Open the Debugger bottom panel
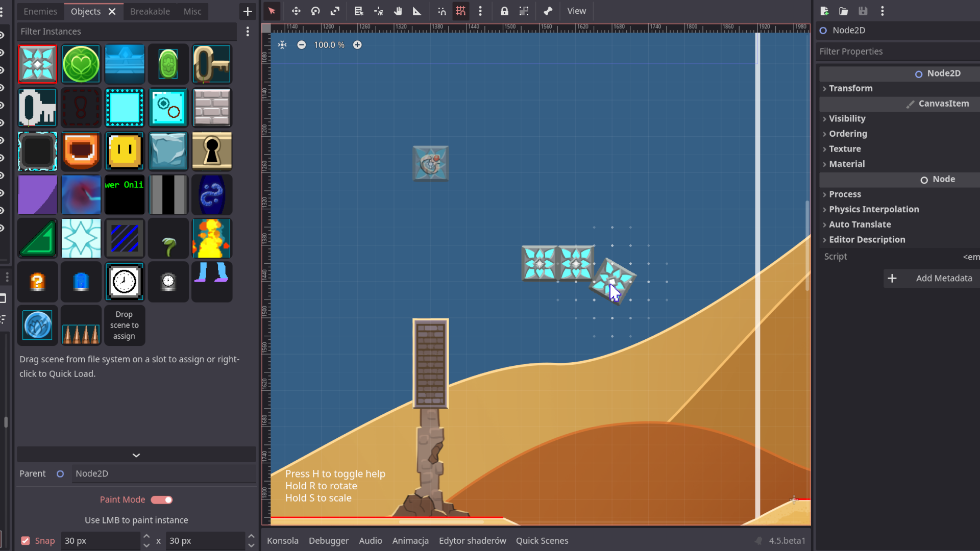This screenshot has width=980, height=551. point(329,540)
